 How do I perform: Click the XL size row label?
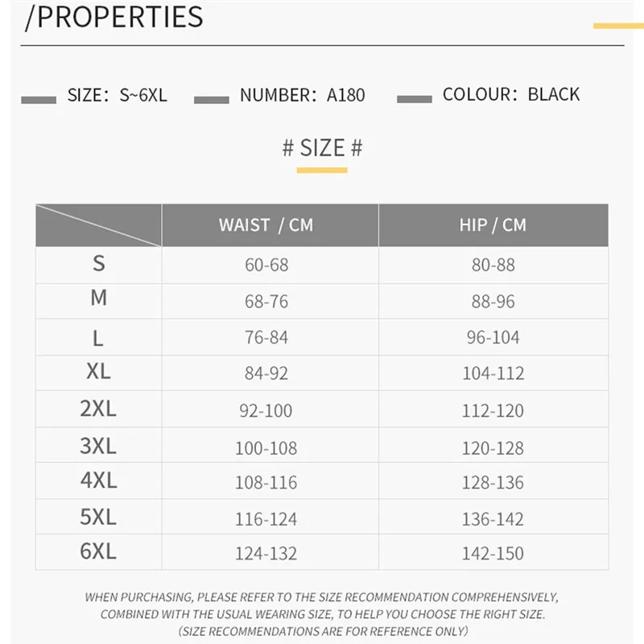98,372
